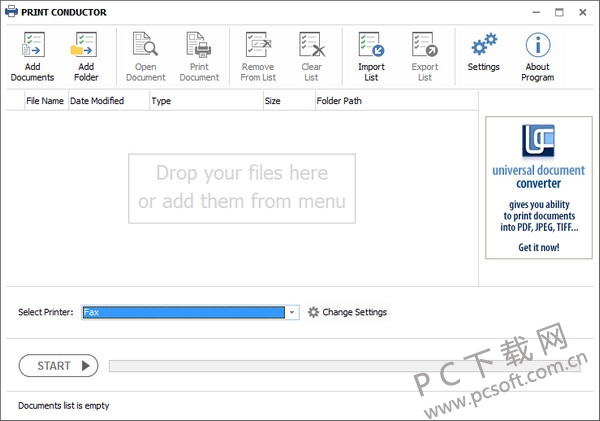Expand the Select Printer dropdown arrow

tap(292, 312)
